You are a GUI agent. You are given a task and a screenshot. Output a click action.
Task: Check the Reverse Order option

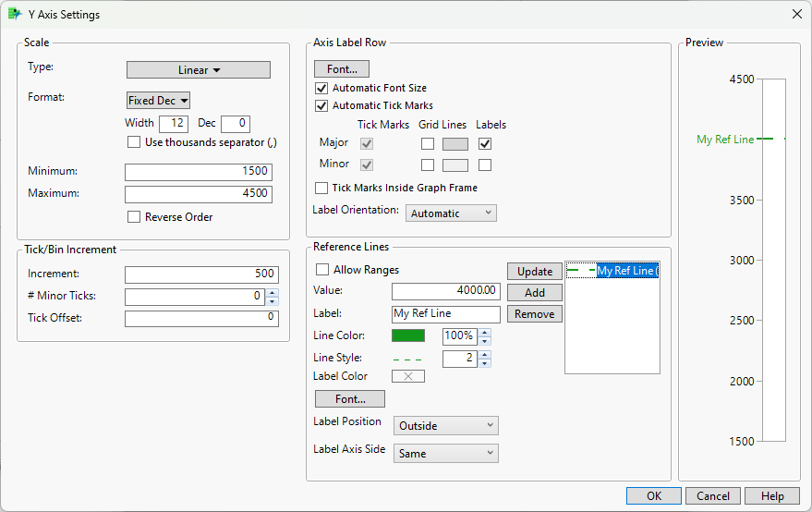[x=135, y=217]
